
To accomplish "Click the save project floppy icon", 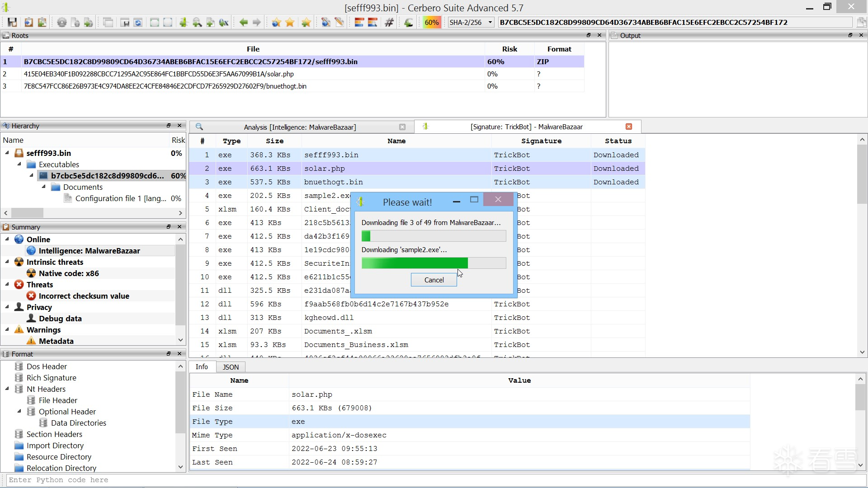I will [x=12, y=23].
